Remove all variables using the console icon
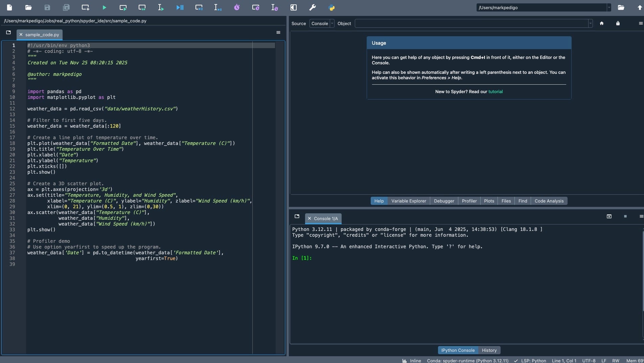The width and height of the screenshot is (644, 363). pos(609,217)
